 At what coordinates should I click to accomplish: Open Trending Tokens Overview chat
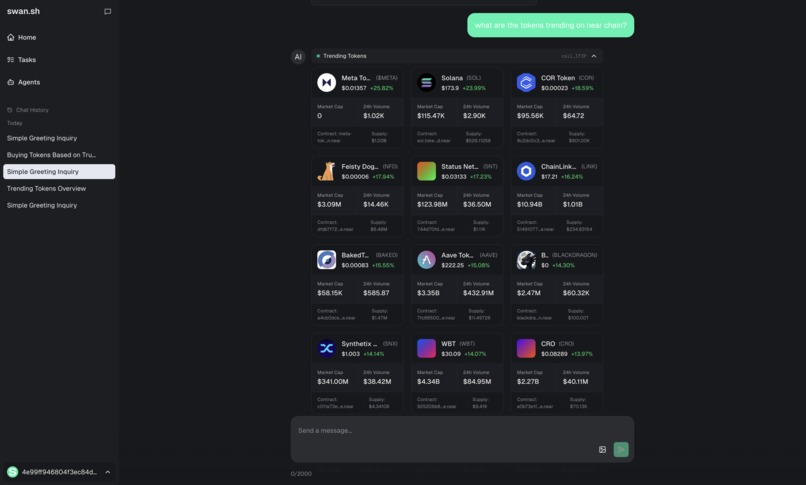(x=46, y=189)
